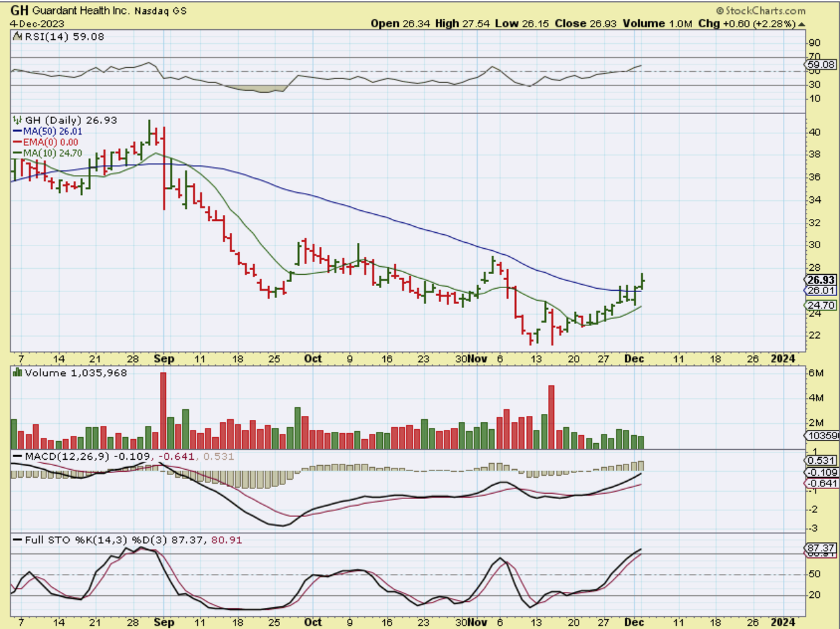Viewport: 840px width, 629px height.
Task: Click the 0.531 MACD histogram value label
Action: coord(821,460)
